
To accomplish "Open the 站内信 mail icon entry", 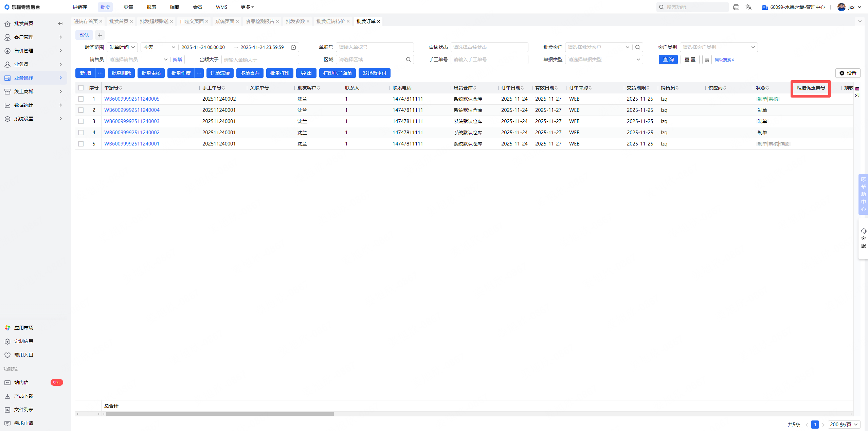I will 7,382.
